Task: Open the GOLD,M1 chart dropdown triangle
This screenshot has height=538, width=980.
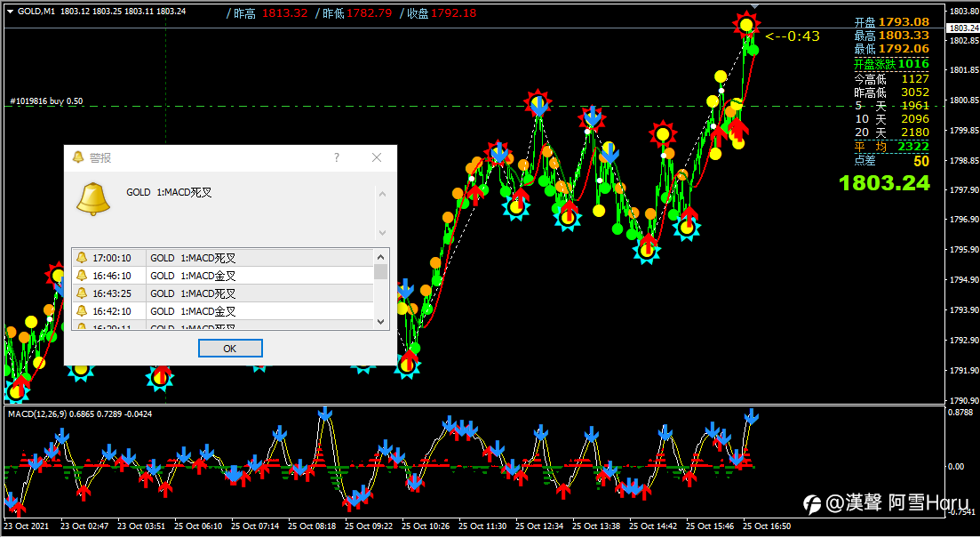Action: click(x=10, y=12)
